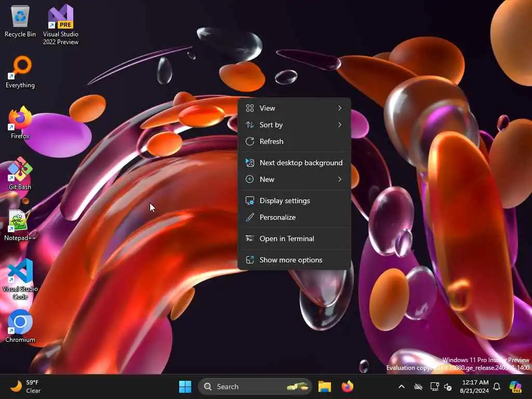Click the network display tray icon
The image size is (532, 399).
434,387
